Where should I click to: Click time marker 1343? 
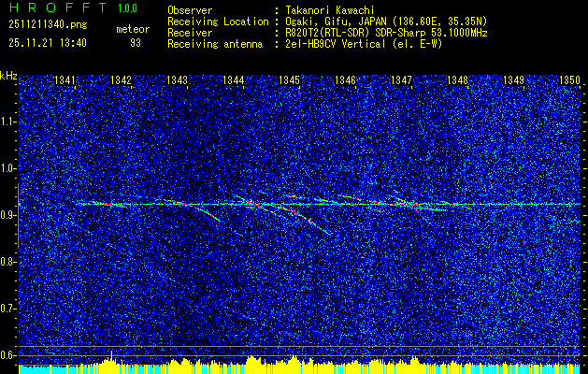tap(177, 80)
